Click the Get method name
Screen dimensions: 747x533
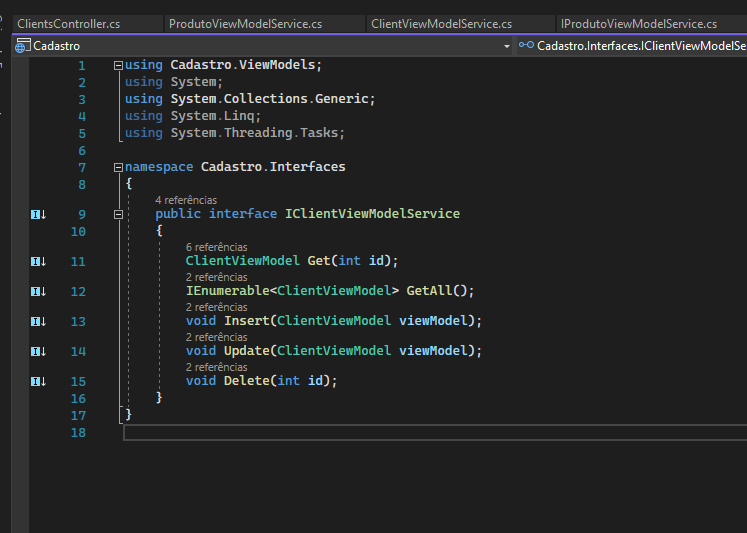click(319, 261)
